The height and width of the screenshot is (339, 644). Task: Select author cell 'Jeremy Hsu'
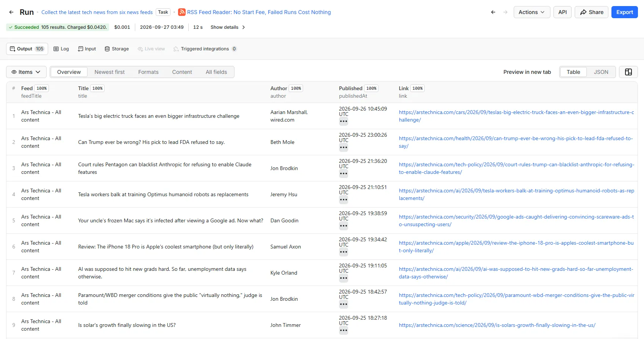pyautogui.click(x=284, y=194)
